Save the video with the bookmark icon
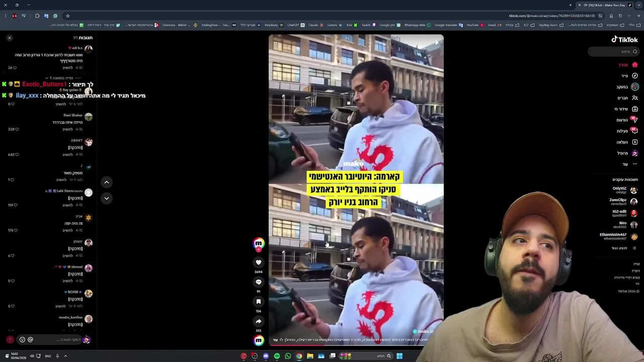The image size is (644, 362). pyautogui.click(x=259, y=302)
